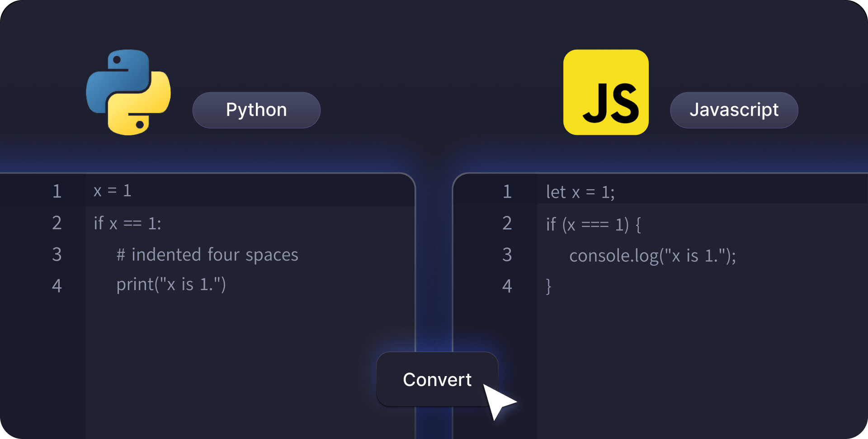
Task: Click Python line 'x = 1'
Action: pos(113,191)
